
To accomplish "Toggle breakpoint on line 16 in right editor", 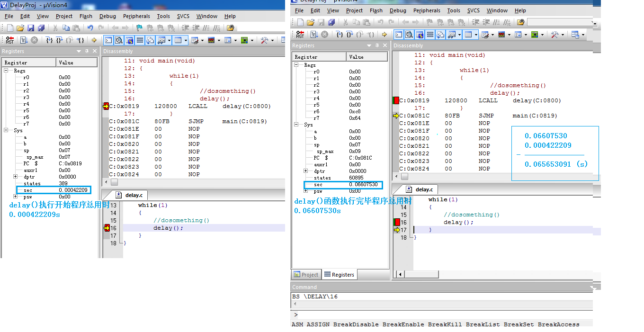I will [x=397, y=222].
